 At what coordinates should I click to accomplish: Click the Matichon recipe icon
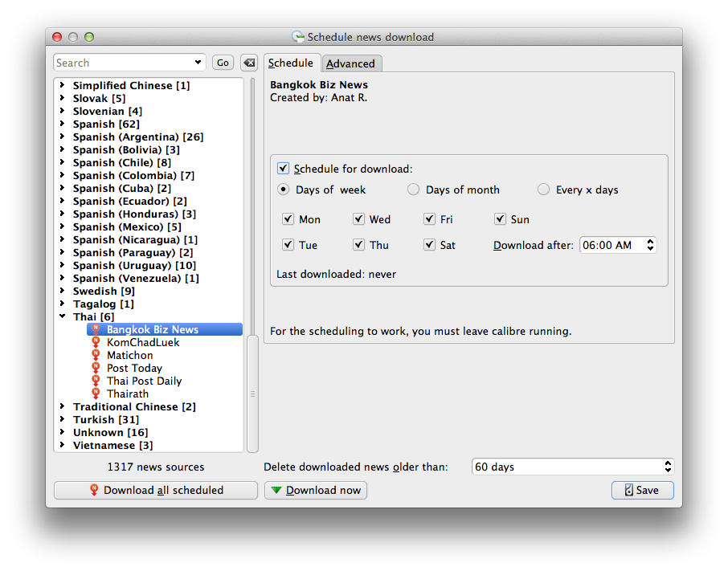point(96,355)
